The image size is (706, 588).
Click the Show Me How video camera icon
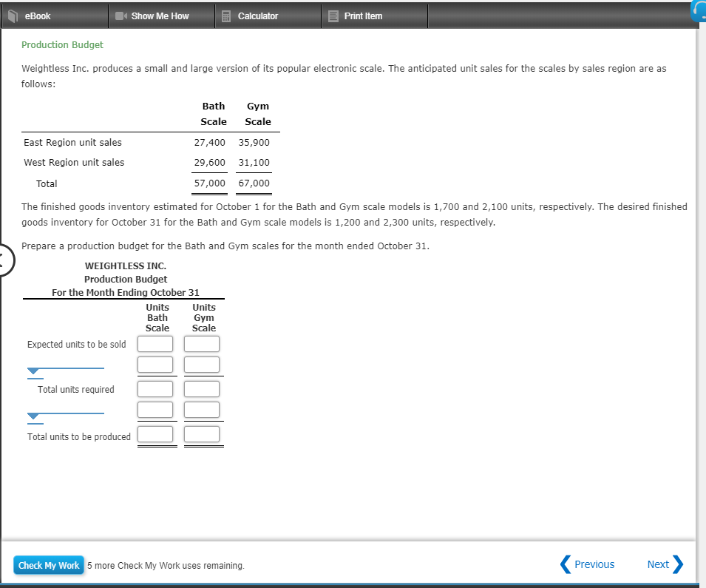click(x=121, y=16)
